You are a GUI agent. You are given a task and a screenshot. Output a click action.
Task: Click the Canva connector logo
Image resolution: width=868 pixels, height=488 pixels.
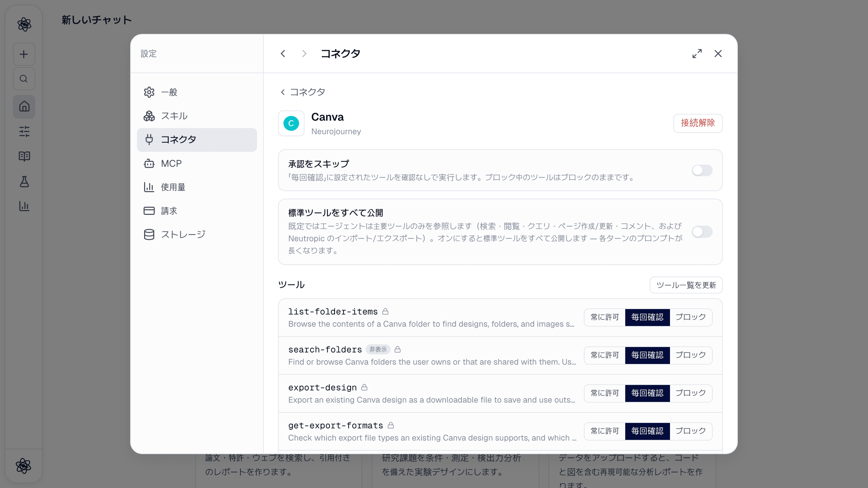click(x=291, y=123)
